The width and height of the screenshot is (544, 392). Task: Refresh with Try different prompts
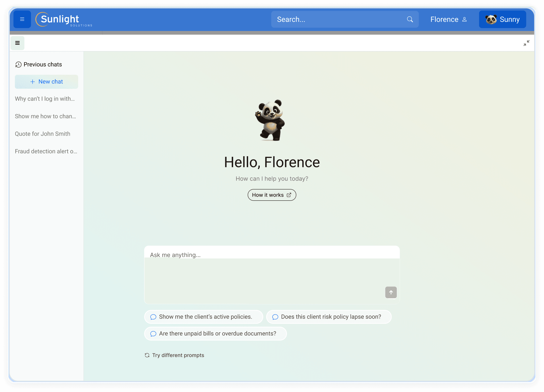click(174, 355)
